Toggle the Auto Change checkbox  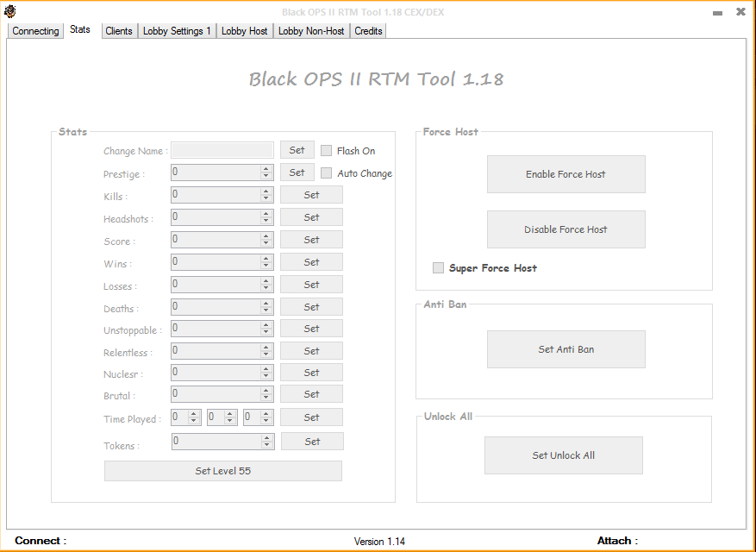(327, 173)
